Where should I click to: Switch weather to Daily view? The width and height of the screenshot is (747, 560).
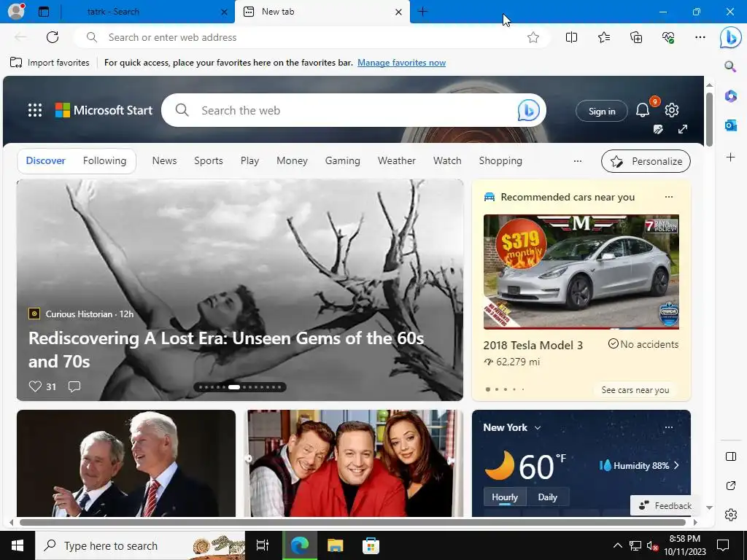click(x=547, y=497)
